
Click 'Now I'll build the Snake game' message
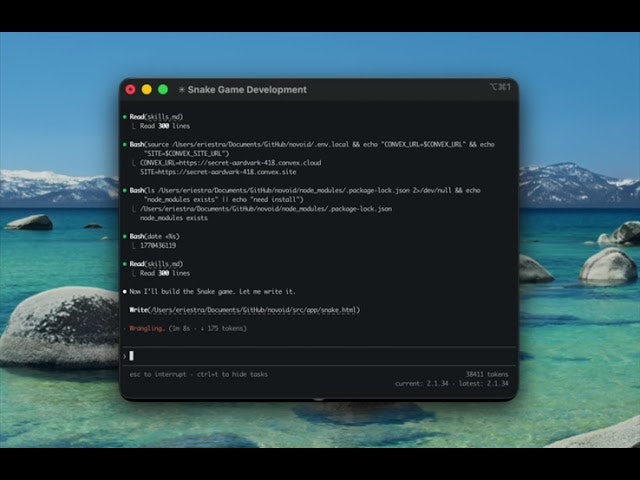[x=212, y=291]
